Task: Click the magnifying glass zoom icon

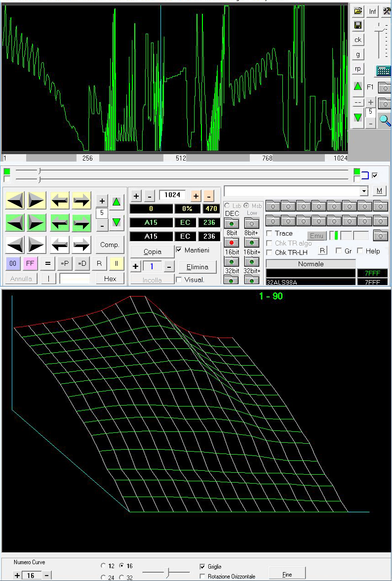Action: pos(385,121)
